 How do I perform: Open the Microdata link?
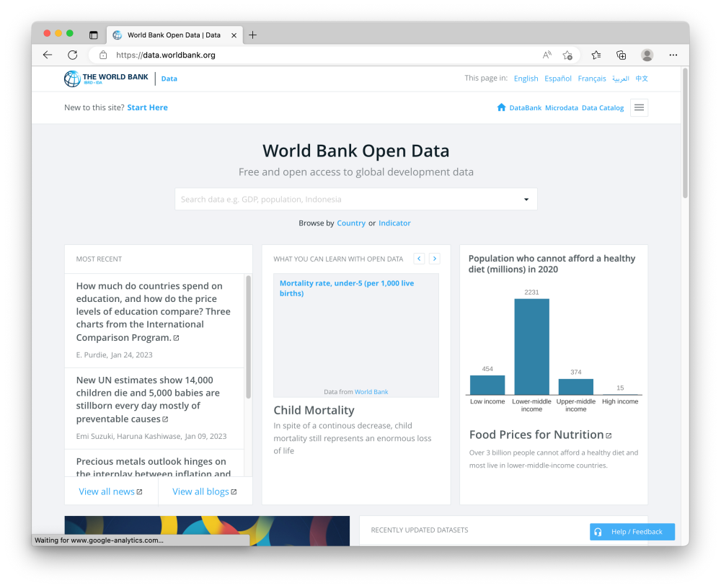tap(562, 107)
